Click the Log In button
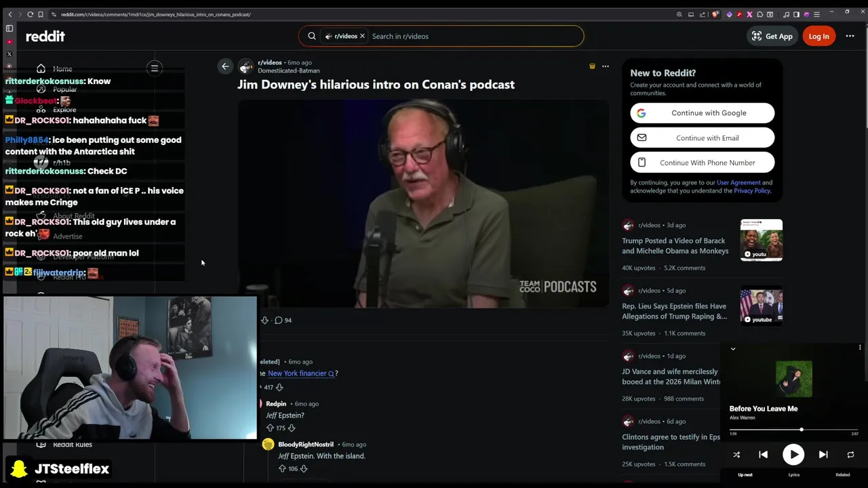 click(818, 36)
